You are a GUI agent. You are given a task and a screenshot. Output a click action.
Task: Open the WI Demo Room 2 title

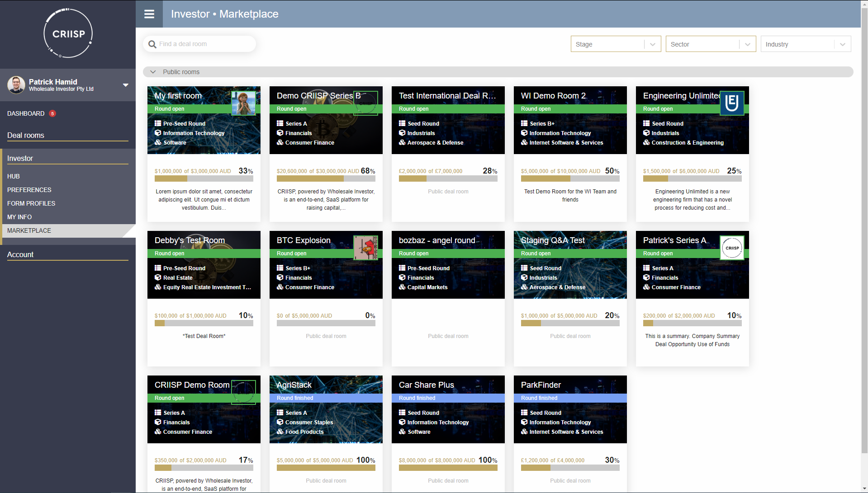(553, 96)
